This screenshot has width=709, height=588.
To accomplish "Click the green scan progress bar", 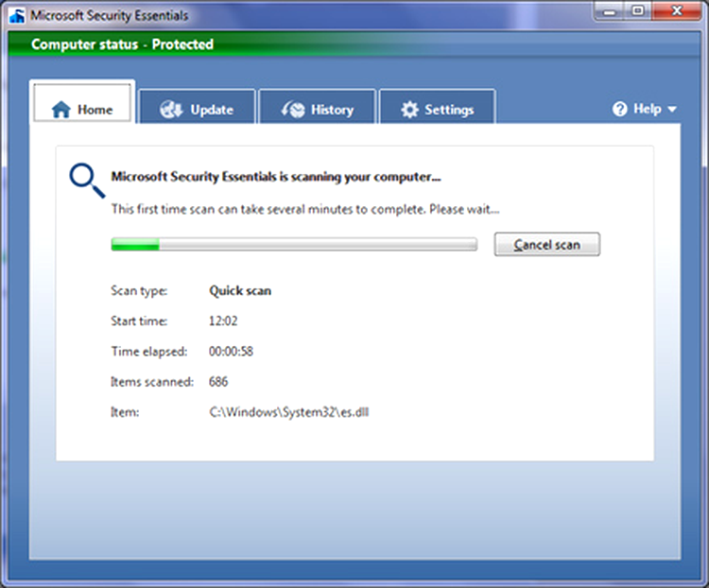I will coord(294,244).
